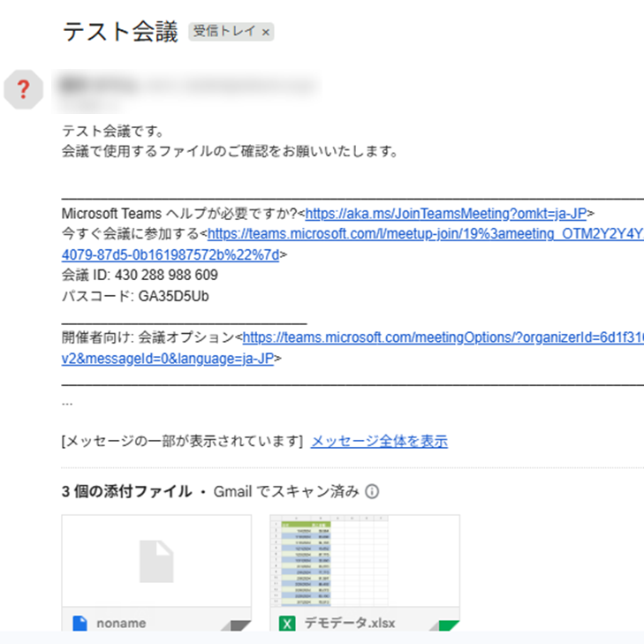Click メッセージ全体を表示 to view entire message
Viewport: 644px width, 644px height.
(379, 442)
